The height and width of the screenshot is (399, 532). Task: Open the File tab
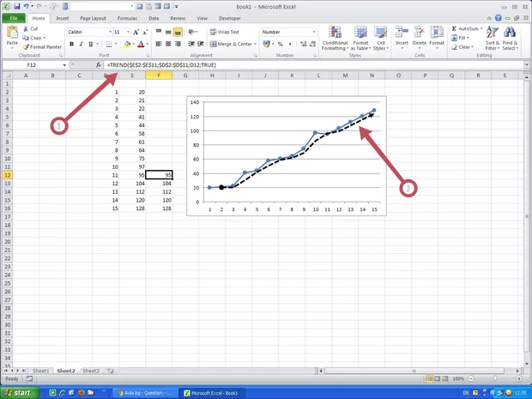[14, 18]
